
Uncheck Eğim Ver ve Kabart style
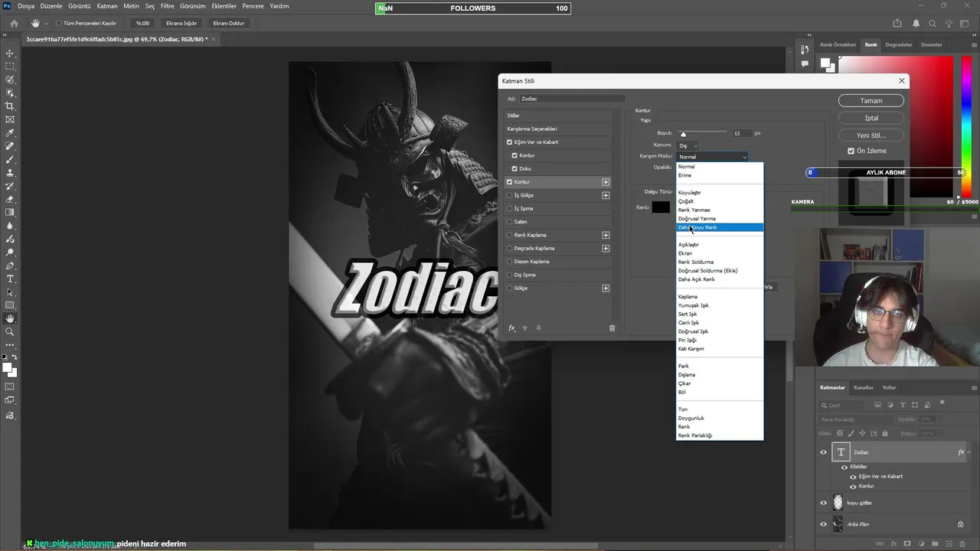pos(510,142)
